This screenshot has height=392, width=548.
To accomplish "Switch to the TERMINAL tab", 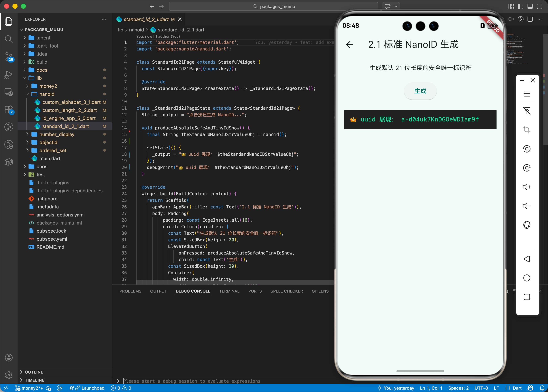I will coord(229,291).
